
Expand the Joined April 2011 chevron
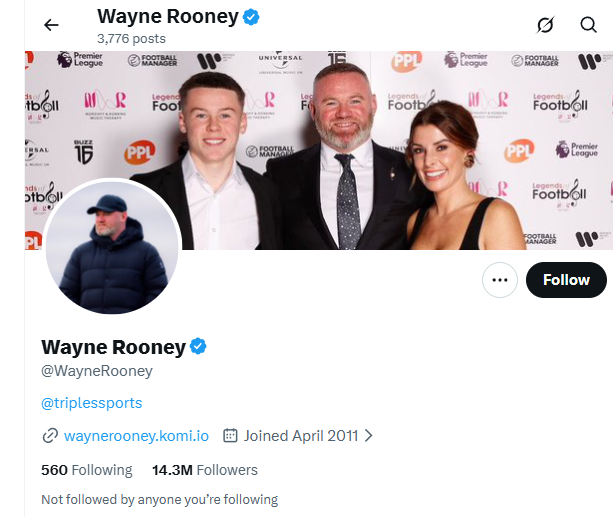(369, 436)
